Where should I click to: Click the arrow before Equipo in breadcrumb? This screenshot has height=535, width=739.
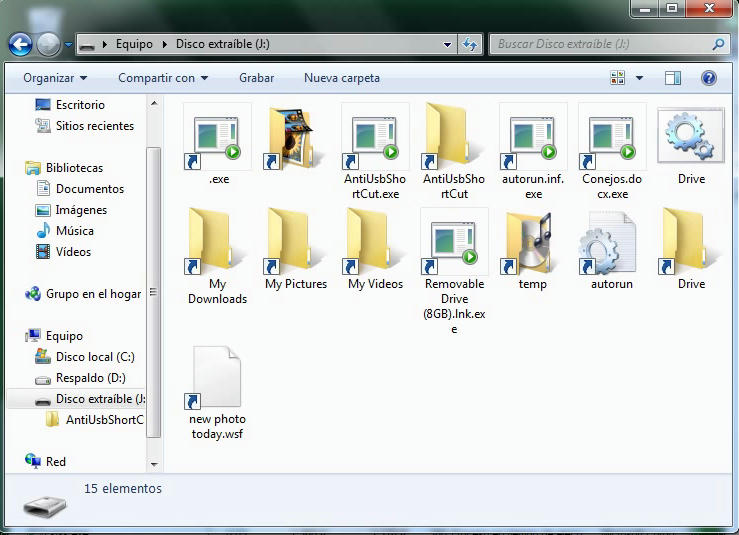(105, 44)
